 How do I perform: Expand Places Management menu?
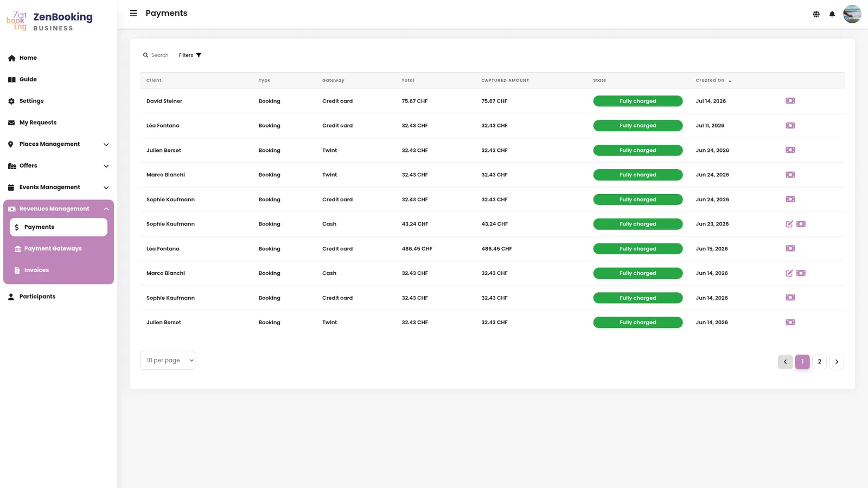coord(59,144)
